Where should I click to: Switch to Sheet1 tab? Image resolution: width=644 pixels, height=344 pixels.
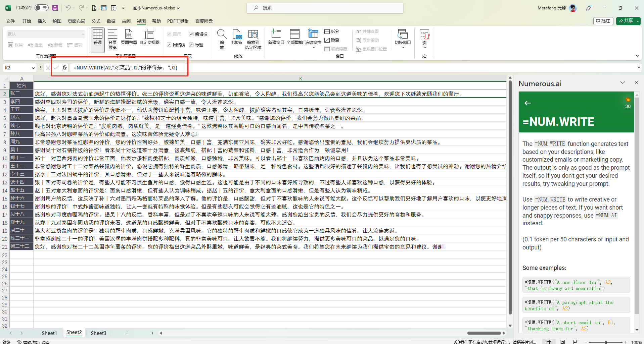point(49,333)
